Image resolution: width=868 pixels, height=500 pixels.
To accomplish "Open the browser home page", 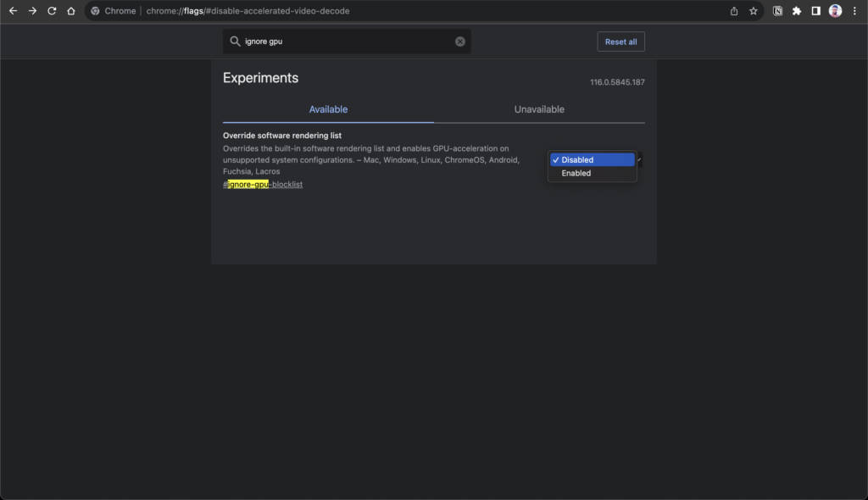I will pos(71,11).
